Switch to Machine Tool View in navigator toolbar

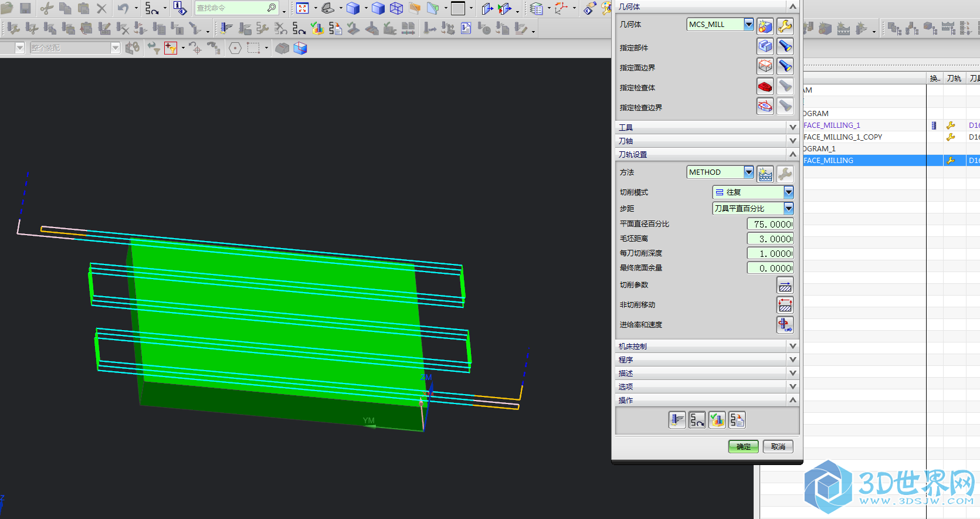tap(911, 28)
